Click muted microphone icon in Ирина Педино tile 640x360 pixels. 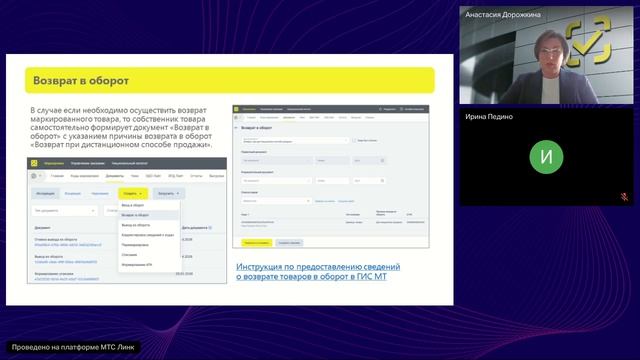(624, 197)
